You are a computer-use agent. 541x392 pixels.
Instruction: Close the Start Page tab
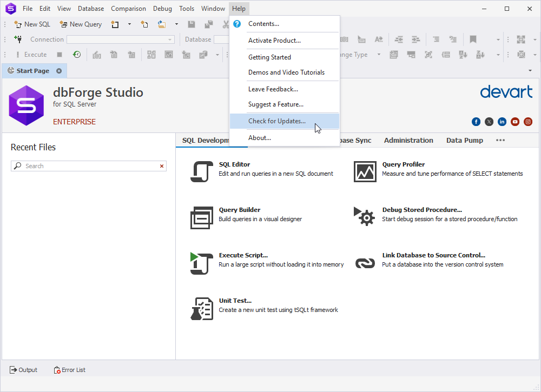pos(59,71)
